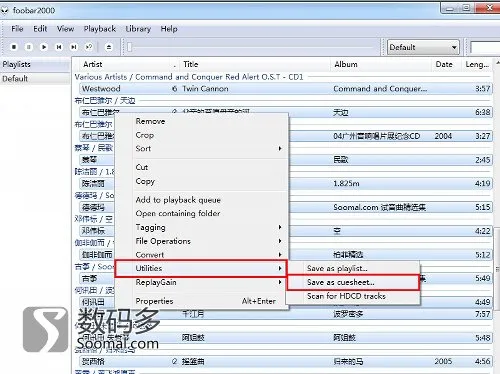The image size is (500, 374).
Task: Click Various Artists Red Alert O.S.T group header
Action: (189, 77)
